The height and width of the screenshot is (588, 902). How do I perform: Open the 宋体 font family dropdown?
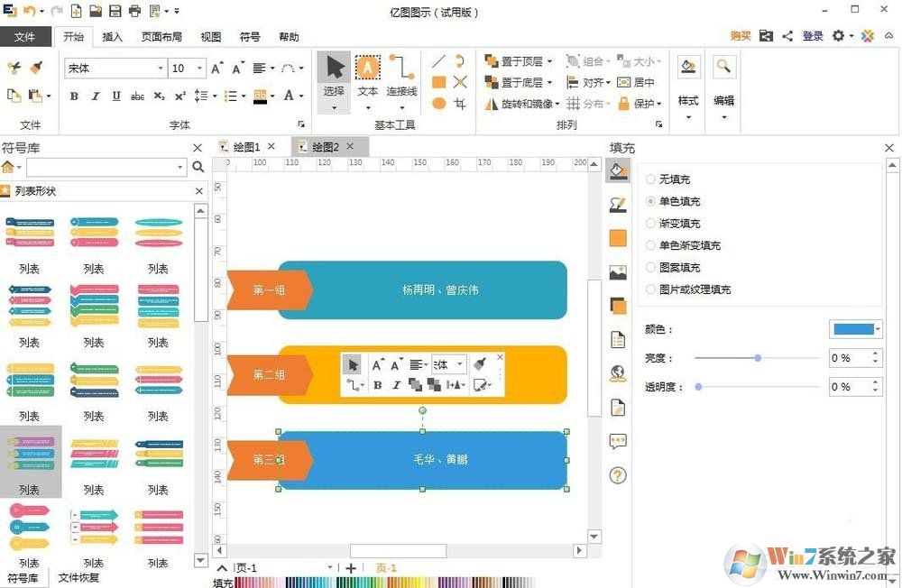click(162, 68)
